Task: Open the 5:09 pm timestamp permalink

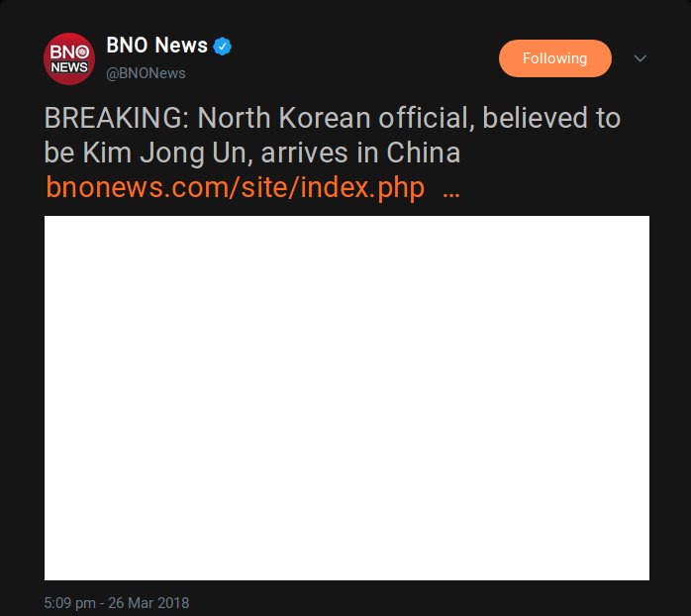Action: [69, 603]
